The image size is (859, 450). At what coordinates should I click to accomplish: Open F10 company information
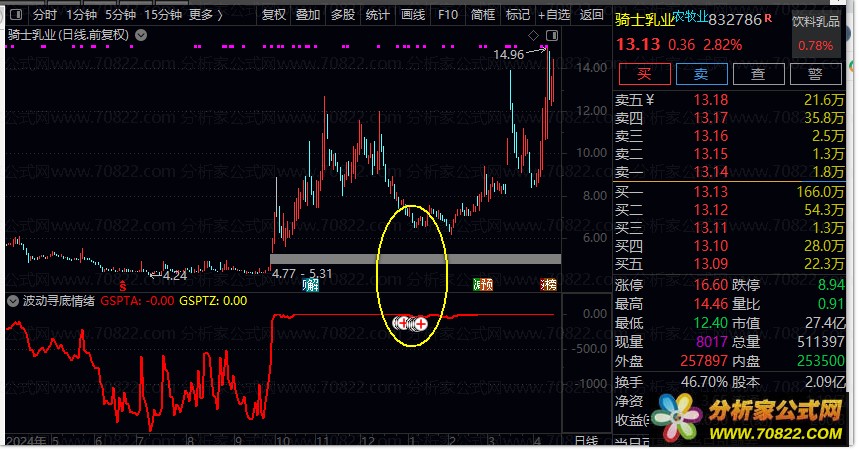448,15
